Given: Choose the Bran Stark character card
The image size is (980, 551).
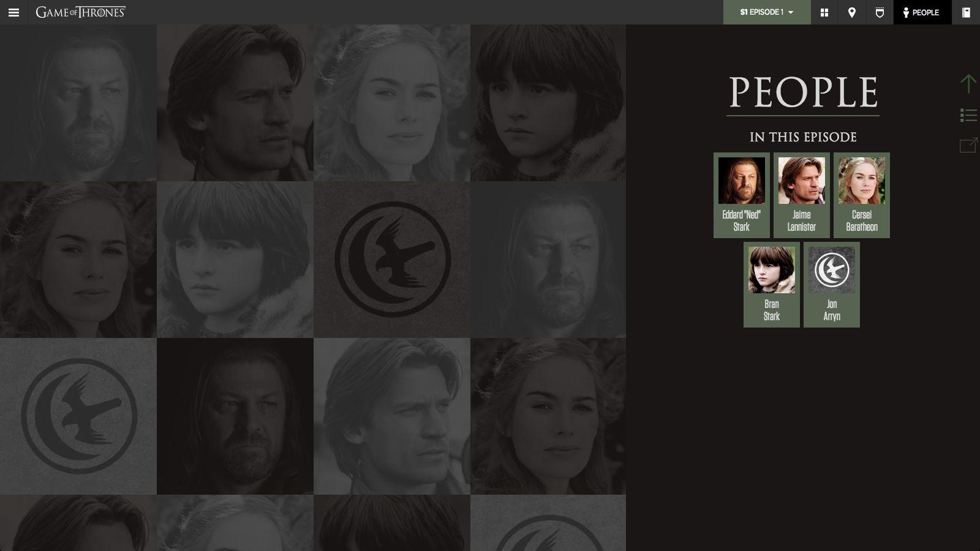Looking at the screenshot, I should [771, 285].
